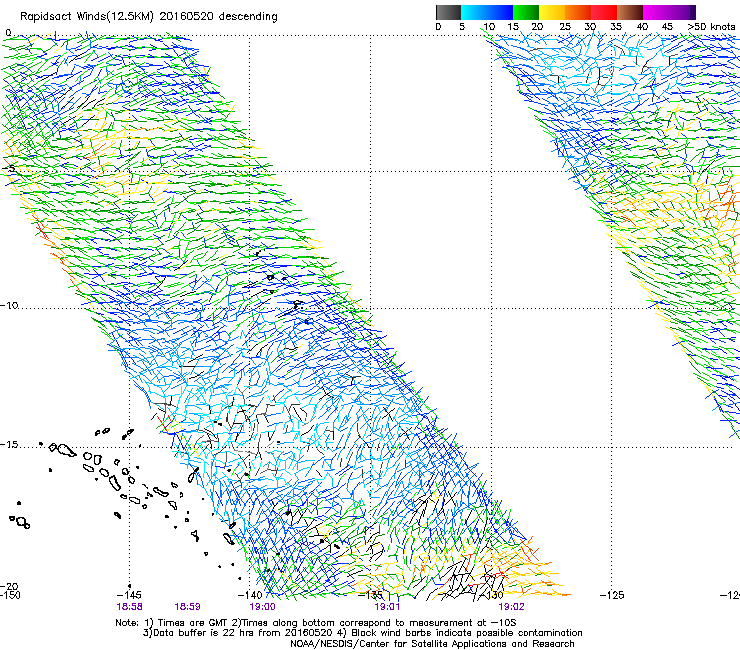Click the '-140' longitude axis label
The width and height of the screenshot is (740, 650).
coord(250,595)
